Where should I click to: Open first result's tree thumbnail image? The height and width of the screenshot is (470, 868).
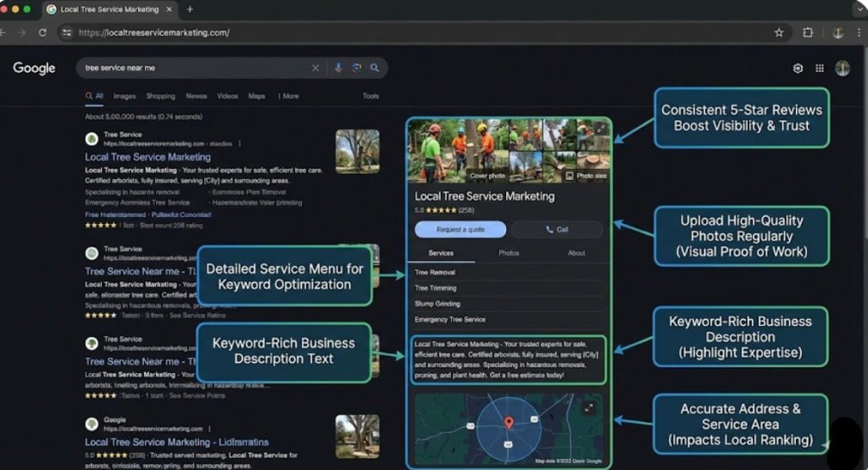pos(358,151)
